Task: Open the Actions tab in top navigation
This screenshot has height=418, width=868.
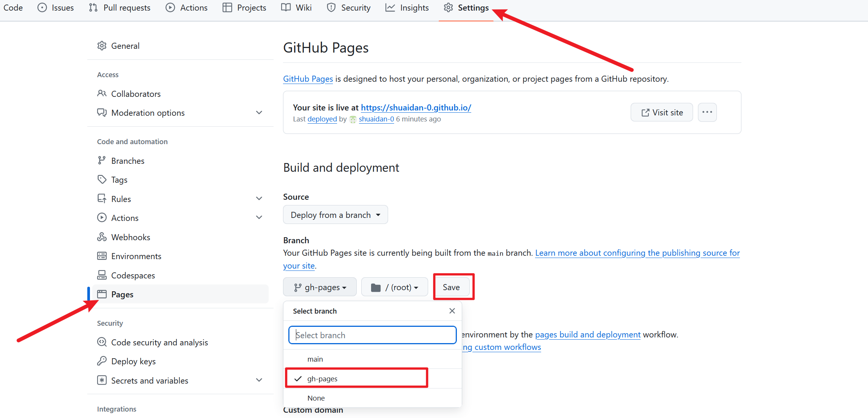Action: click(x=187, y=8)
